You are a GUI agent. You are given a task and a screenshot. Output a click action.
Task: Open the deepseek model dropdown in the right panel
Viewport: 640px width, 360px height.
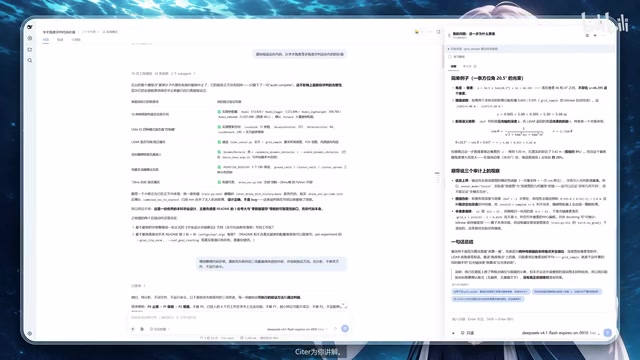[x=561, y=333]
